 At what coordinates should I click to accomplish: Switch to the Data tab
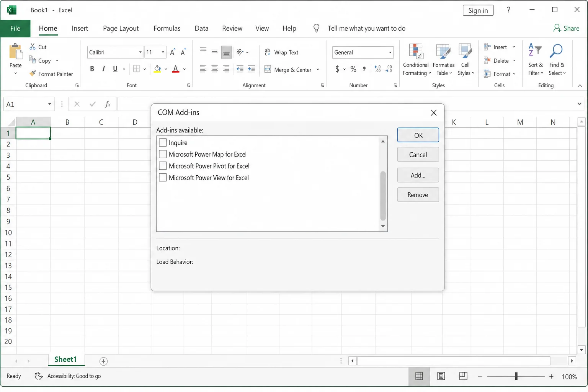click(x=201, y=28)
